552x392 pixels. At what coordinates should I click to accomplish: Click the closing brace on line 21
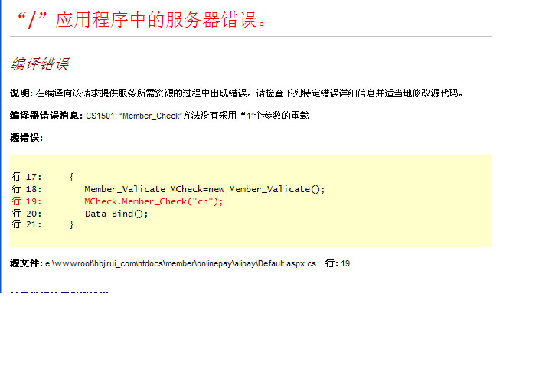71,225
